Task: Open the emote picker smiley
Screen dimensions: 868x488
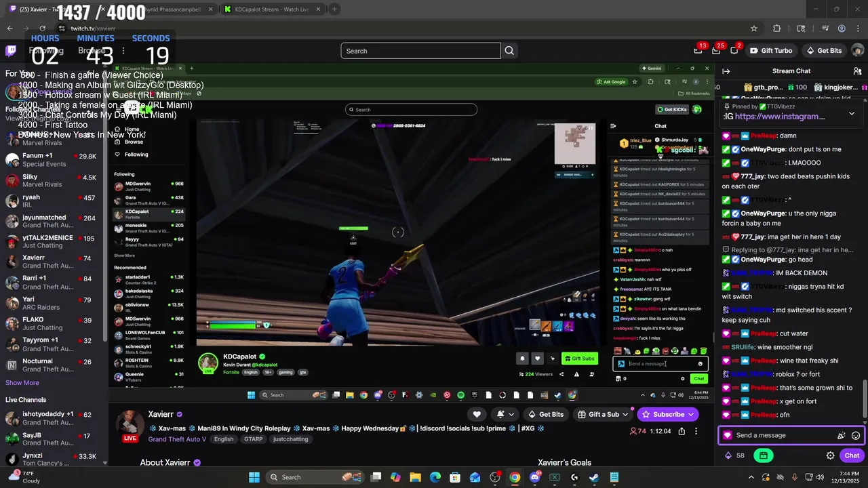Action: point(856,436)
